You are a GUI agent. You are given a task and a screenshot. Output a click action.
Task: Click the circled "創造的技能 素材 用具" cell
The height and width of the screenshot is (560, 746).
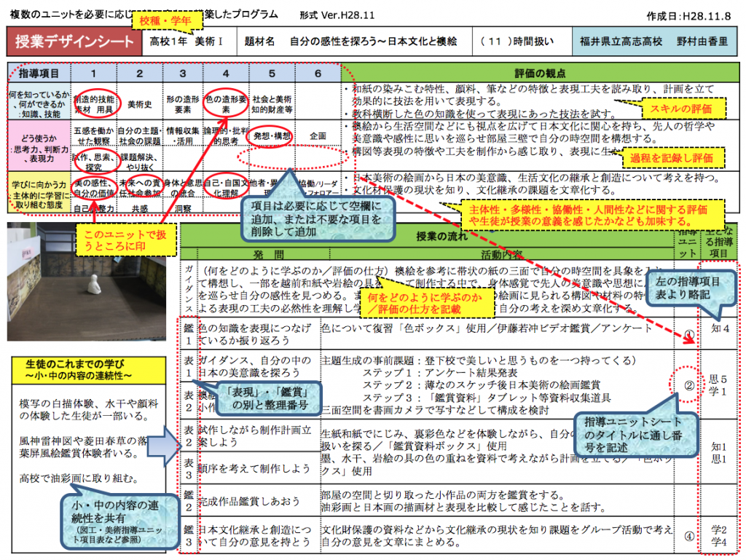[x=94, y=104]
